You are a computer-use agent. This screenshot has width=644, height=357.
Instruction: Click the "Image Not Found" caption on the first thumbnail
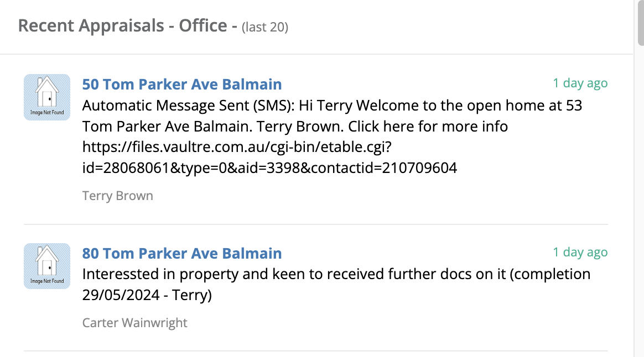coord(47,112)
